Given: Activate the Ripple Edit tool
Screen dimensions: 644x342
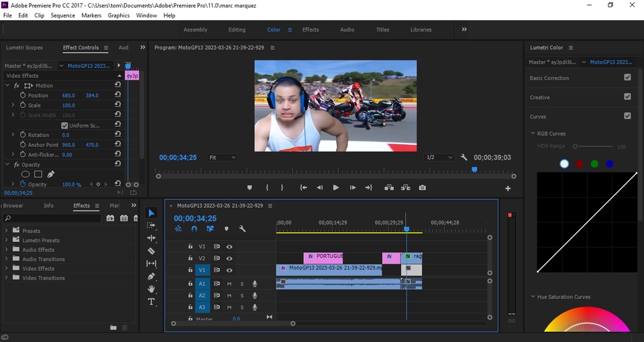Looking at the screenshot, I should coord(152,238).
